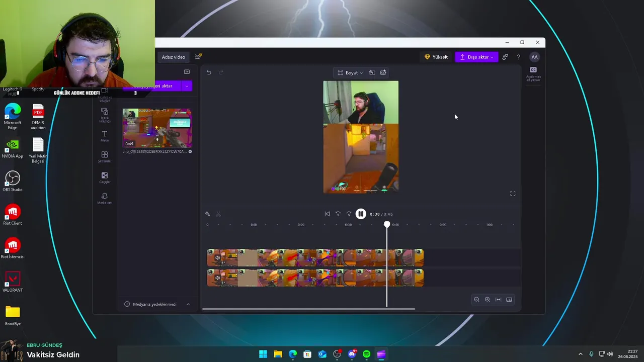The height and width of the screenshot is (362, 644).
Task: Click the background removal icon beside Boyut
Action: pyautogui.click(x=372, y=72)
